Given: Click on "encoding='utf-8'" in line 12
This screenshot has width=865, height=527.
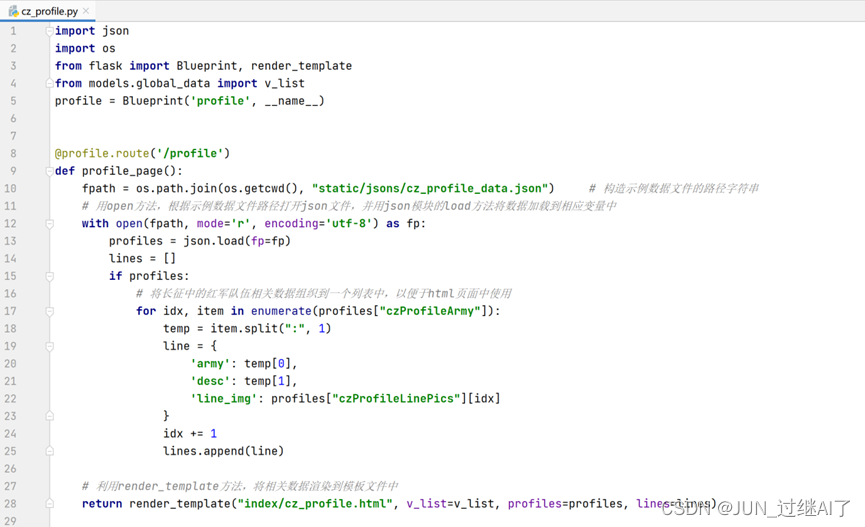Looking at the screenshot, I should (x=318, y=223).
